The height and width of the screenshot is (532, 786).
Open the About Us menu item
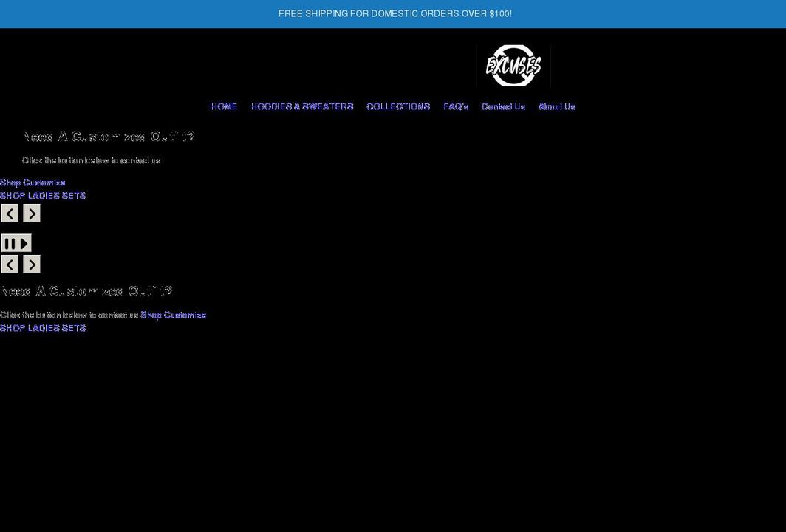pos(556,106)
